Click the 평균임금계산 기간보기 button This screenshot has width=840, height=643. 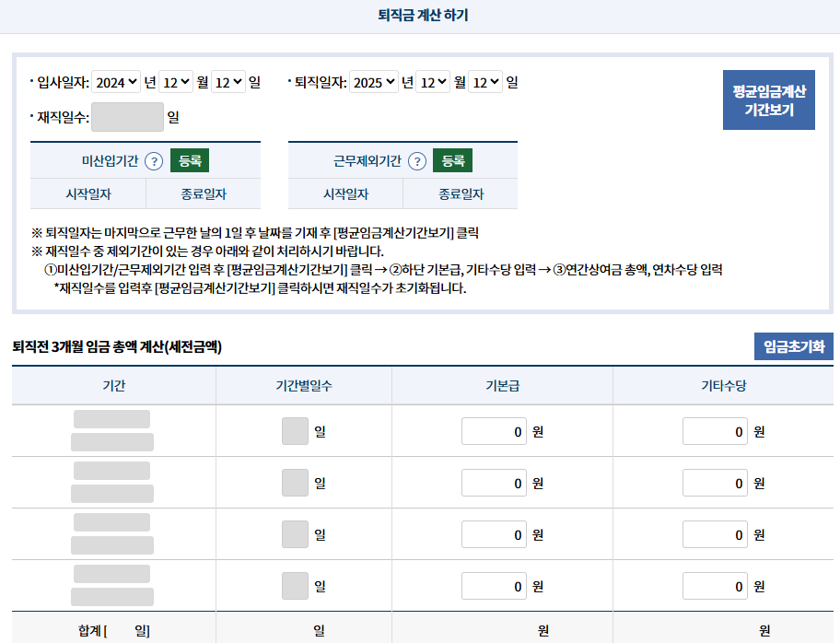coord(768,100)
